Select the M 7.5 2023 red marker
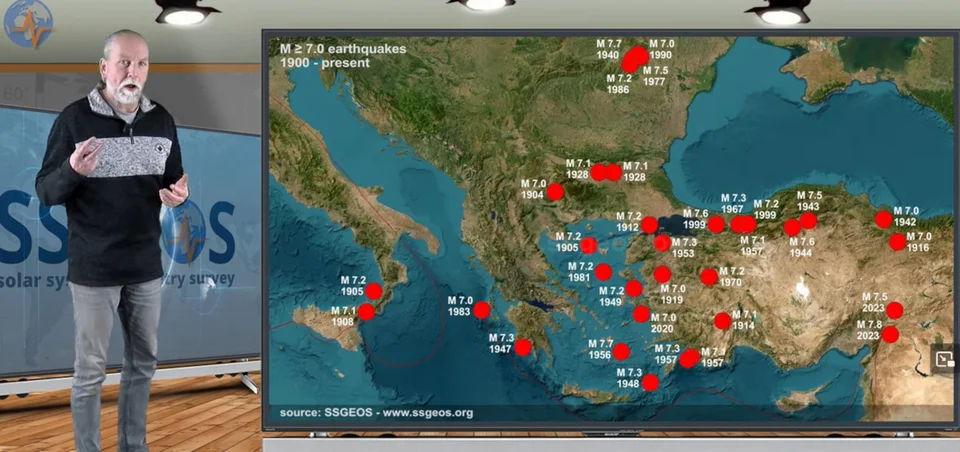960x452 pixels. [894, 310]
